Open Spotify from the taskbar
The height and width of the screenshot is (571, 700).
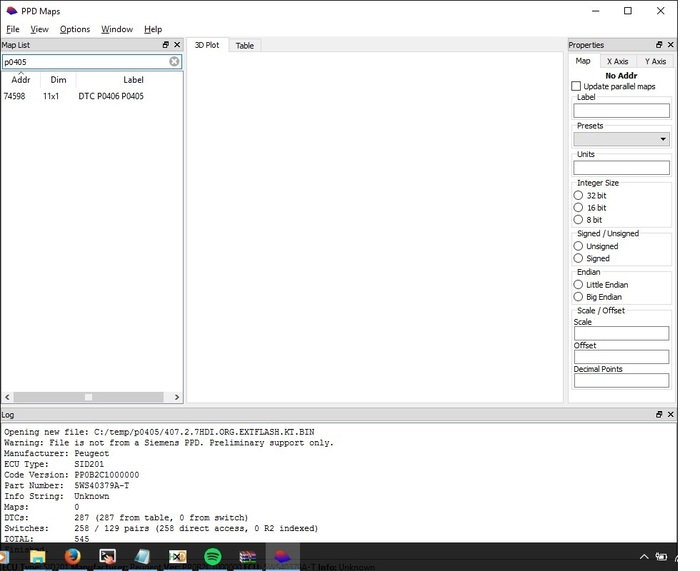pyautogui.click(x=213, y=556)
